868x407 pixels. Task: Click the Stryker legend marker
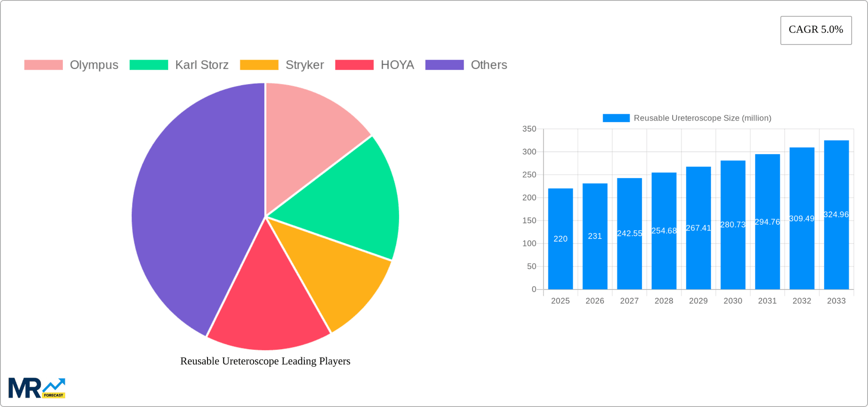[x=260, y=65]
